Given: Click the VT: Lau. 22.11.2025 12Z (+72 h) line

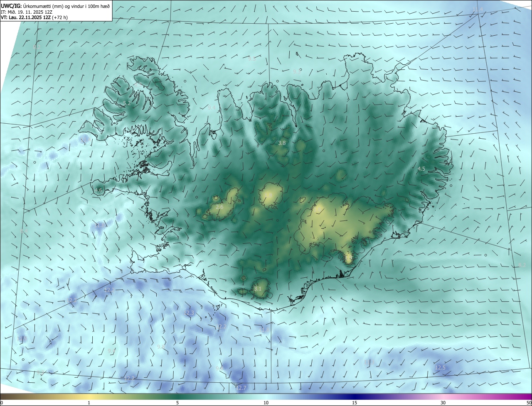Looking at the screenshot, I should [34, 17].
